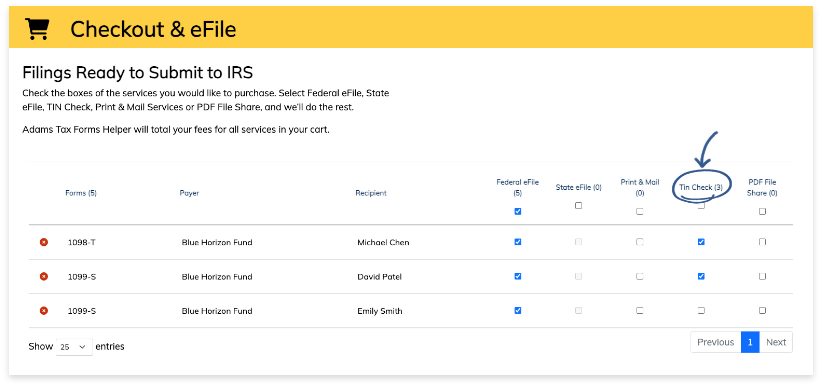Sort by Forms (5) column header
Image resolution: width=822 pixels, height=387 pixels.
(x=81, y=193)
